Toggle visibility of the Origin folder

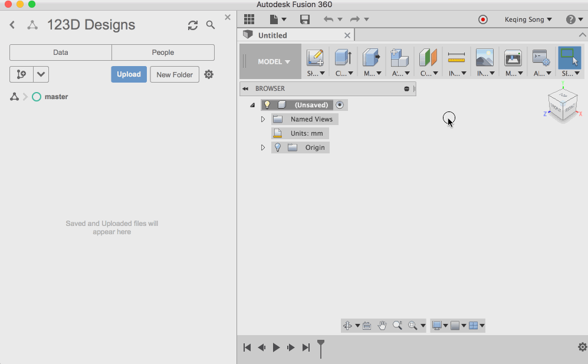click(277, 147)
